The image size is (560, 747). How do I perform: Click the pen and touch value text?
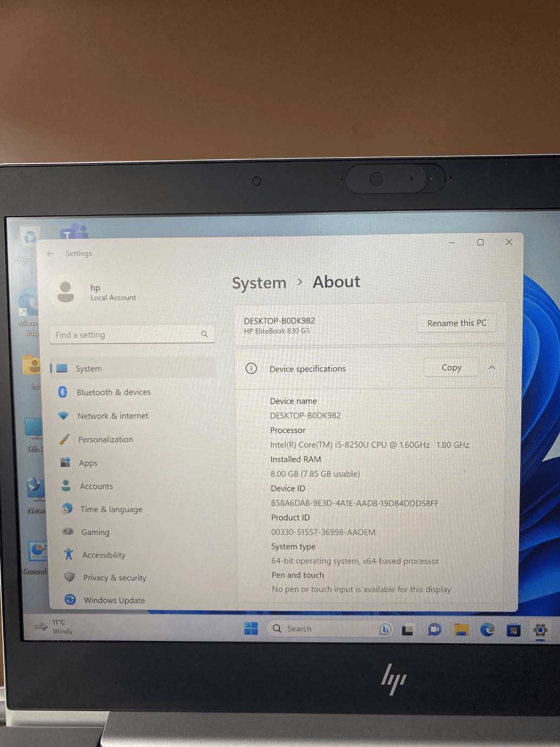click(x=361, y=589)
